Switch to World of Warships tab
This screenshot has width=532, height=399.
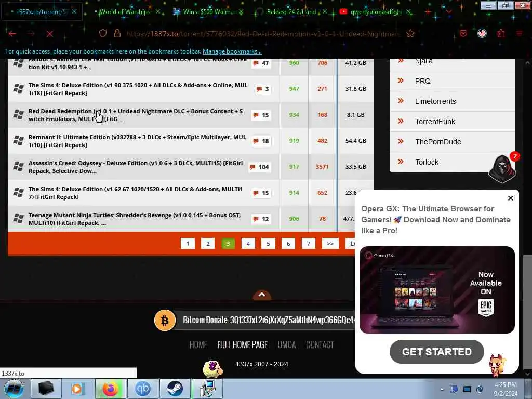point(125,11)
